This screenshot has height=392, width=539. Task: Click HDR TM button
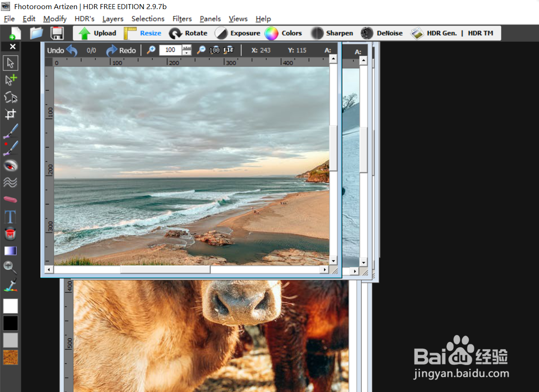coord(480,33)
